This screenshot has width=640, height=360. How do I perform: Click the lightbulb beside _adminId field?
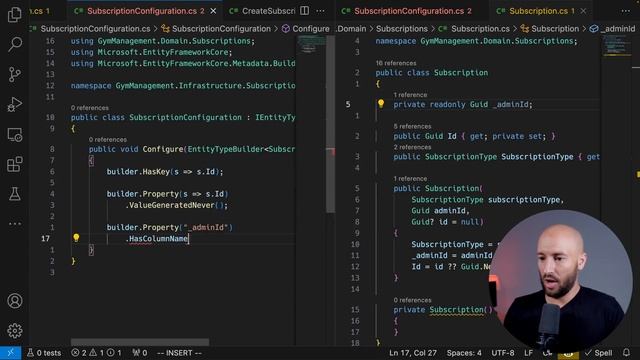coord(381,104)
